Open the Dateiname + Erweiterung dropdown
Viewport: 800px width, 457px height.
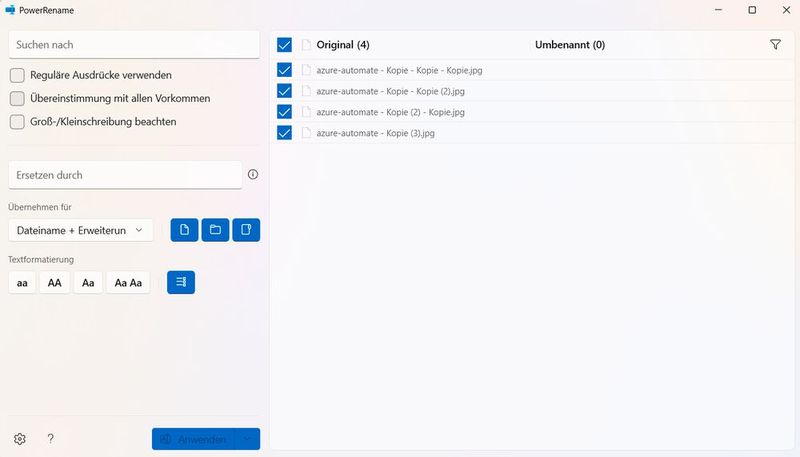[x=81, y=230]
